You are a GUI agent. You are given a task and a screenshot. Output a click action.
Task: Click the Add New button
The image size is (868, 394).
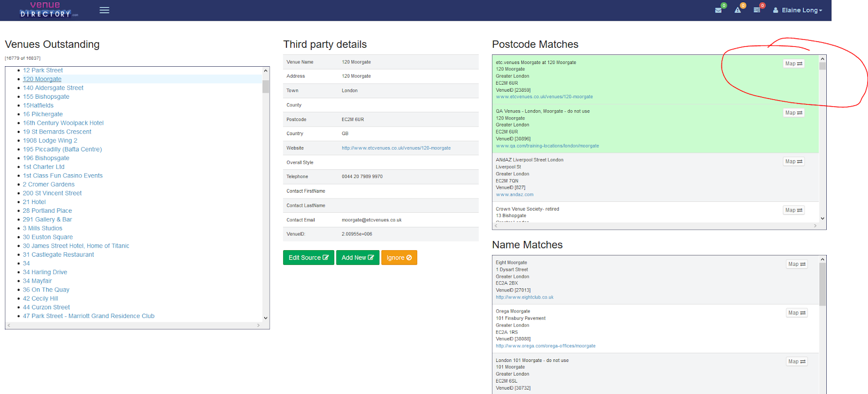click(x=358, y=258)
